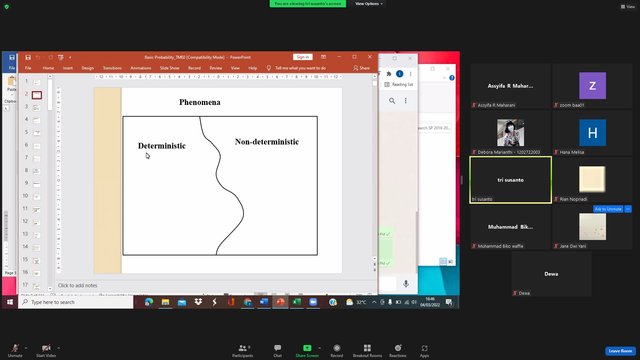This screenshot has width=640, height=360.
Task: Click the search magnifier in the chat window
Action: tap(392, 101)
